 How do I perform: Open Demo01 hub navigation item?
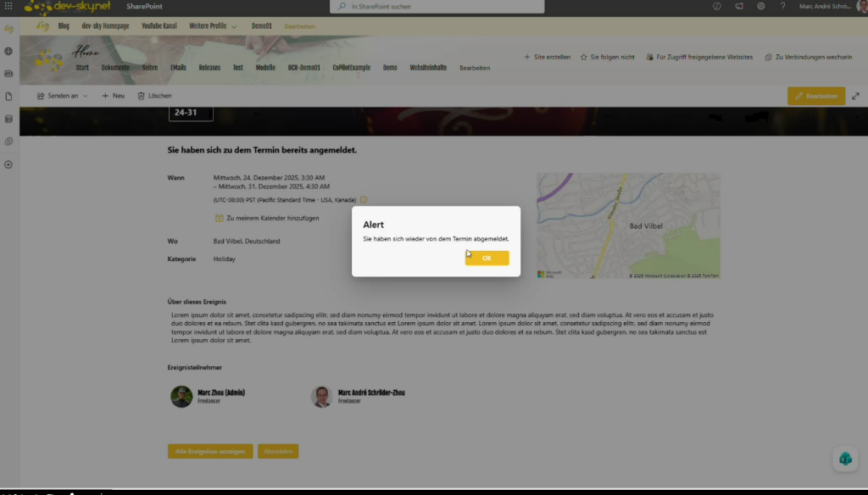tap(261, 26)
